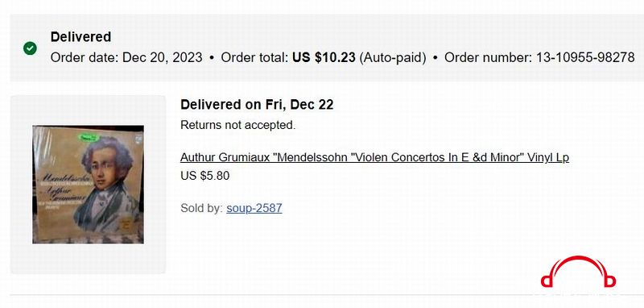Click the order date Dec 20, 2023
644x308 pixels.
click(x=163, y=57)
